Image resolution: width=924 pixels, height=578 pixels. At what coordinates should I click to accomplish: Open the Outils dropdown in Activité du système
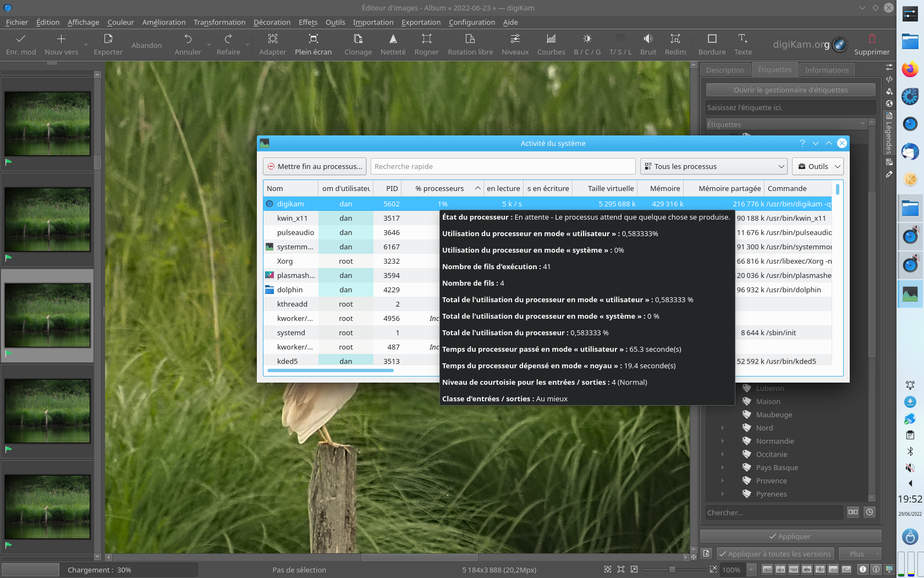pyautogui.click(x=818, y=166)
